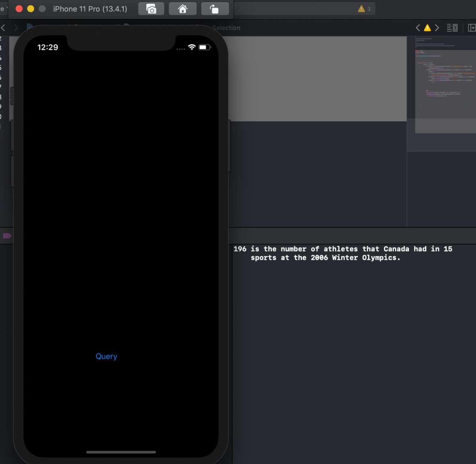The image size is (476, 464).
Task: Go back with the navigation chevron in Xcode
Action: 4,28
